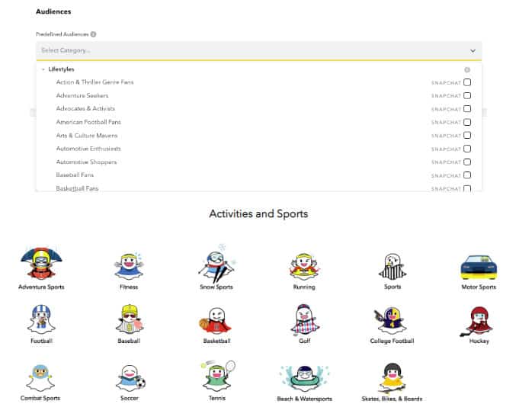Choose the College Football ghost icon
Viewport: 519px width, 420px height.
tap(390, 320)
